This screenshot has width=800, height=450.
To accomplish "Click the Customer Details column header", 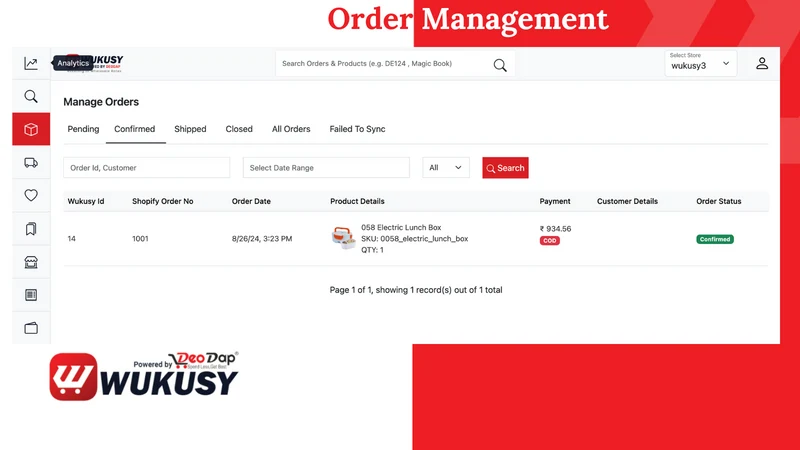I will [627, 202].
